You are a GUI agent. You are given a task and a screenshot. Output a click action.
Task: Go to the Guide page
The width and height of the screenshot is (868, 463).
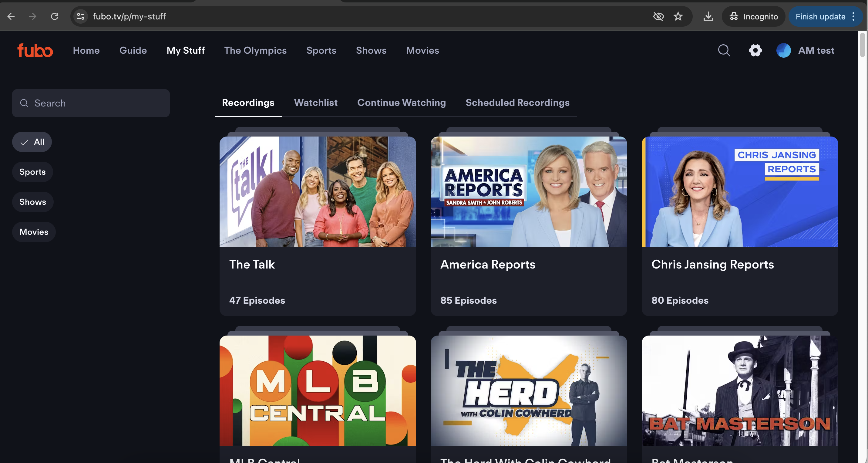coord(133,51)
